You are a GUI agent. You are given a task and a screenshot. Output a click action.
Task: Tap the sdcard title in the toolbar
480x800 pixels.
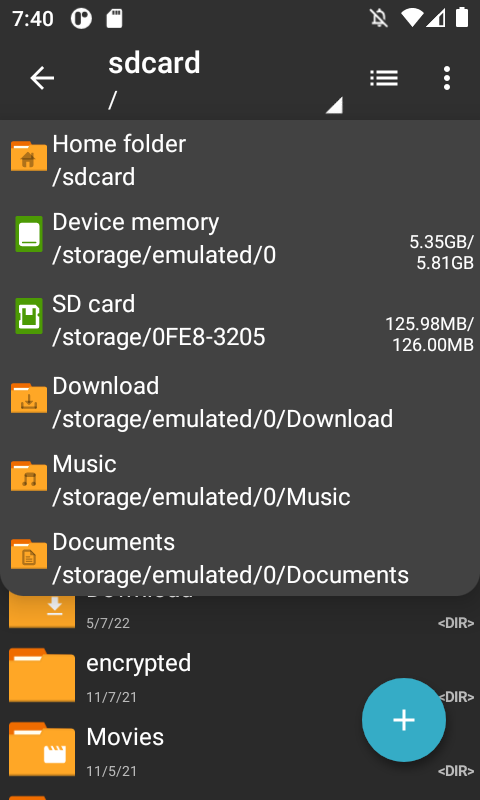(x=154, y=63)
